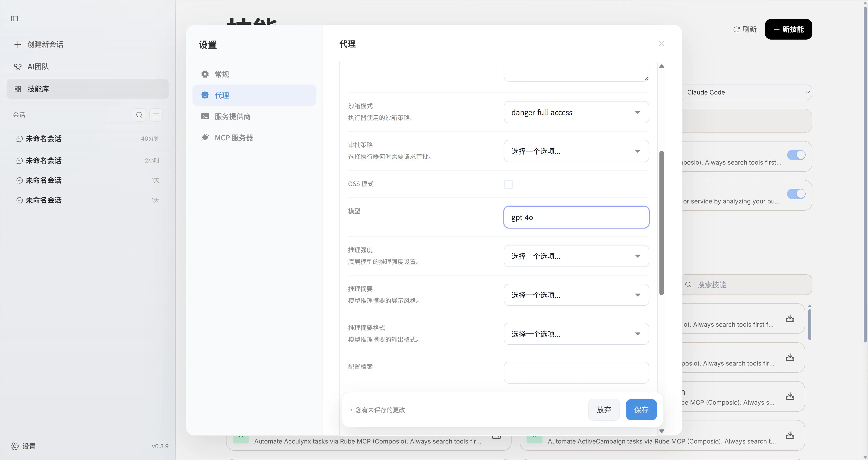
Task: Enable the OSS 模式 checkbox
Action: pos(508,184)
